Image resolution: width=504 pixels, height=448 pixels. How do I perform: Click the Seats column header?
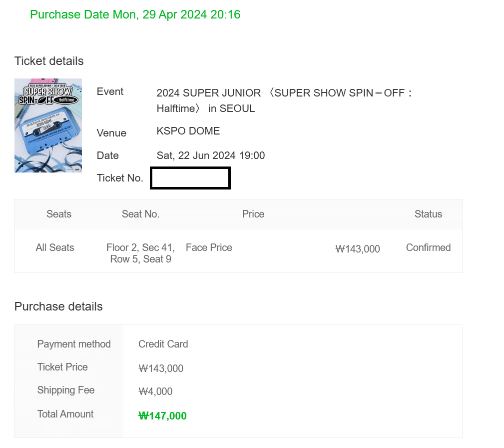click(59, 214)
